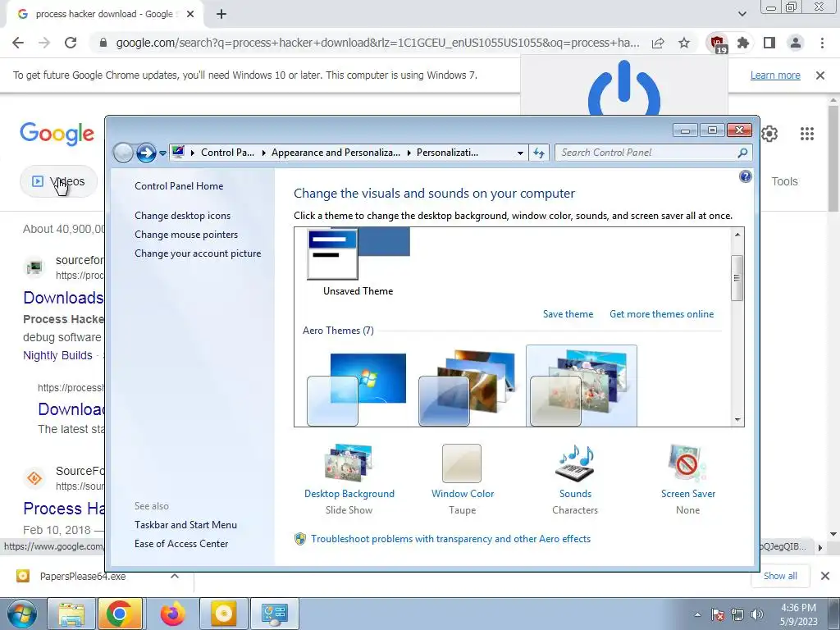Open a new Chrome tab with plus
Viewport: 840px width, 630px height.
[x=221, y=14]
